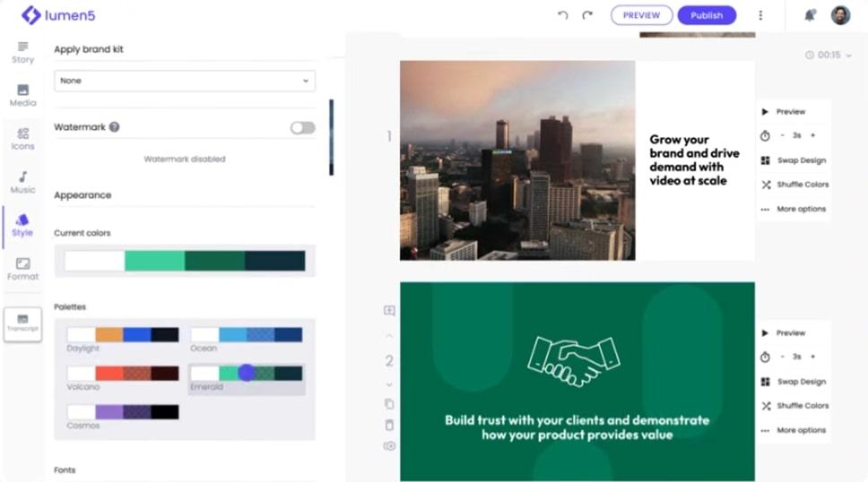Screen dimensions: 868x482
Task: Move scene 2 down with the chevron
Action: [x=389, y=384]
